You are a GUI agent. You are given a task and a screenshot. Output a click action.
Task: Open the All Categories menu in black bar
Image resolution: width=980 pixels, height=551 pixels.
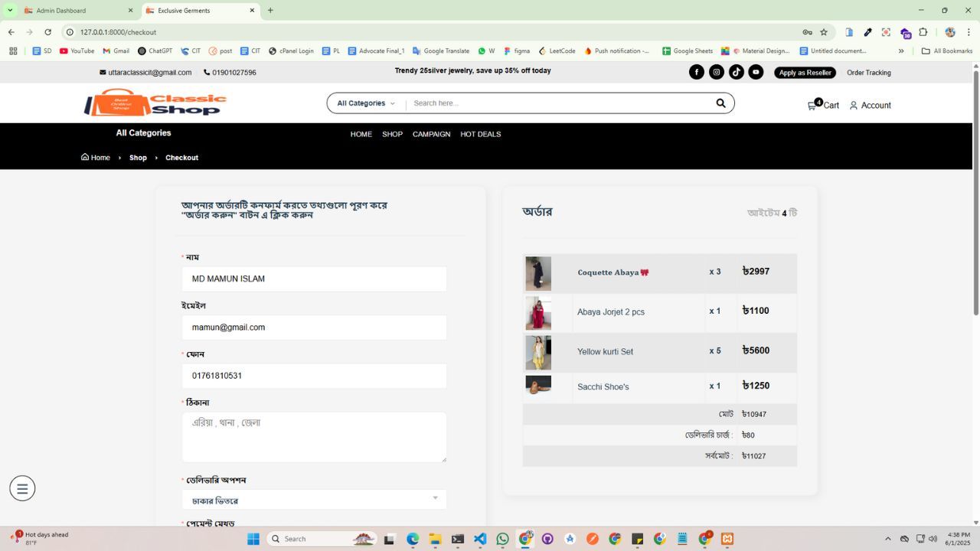click(x=143, y=133)
